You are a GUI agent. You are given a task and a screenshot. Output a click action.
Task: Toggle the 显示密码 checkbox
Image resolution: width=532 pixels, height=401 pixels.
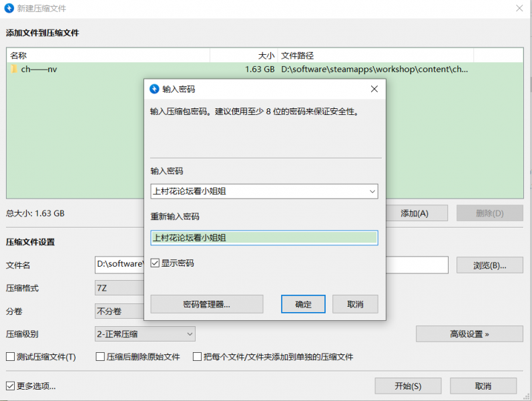pyautogui.click(x=155, y=263)
